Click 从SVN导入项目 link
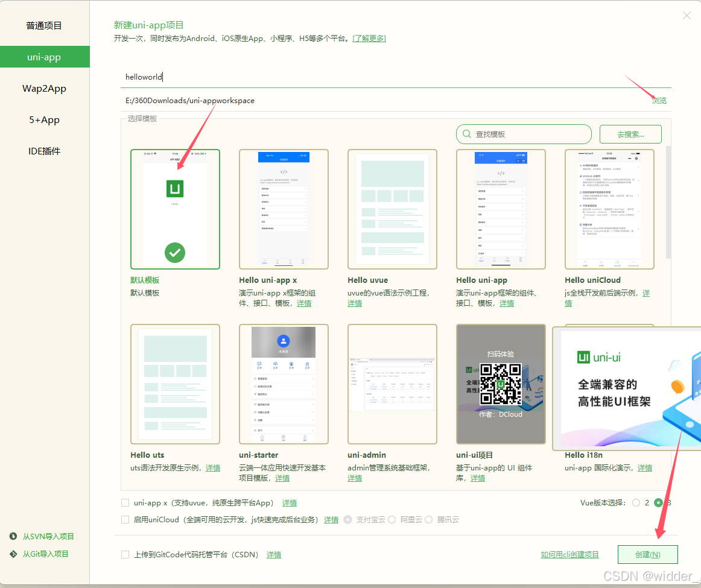The image size is (701, 588). click(48, 536)
